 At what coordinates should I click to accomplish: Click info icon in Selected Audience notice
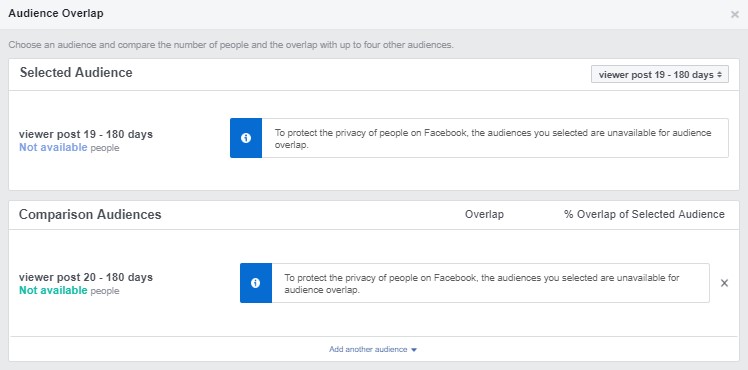(x=246, y=138)
